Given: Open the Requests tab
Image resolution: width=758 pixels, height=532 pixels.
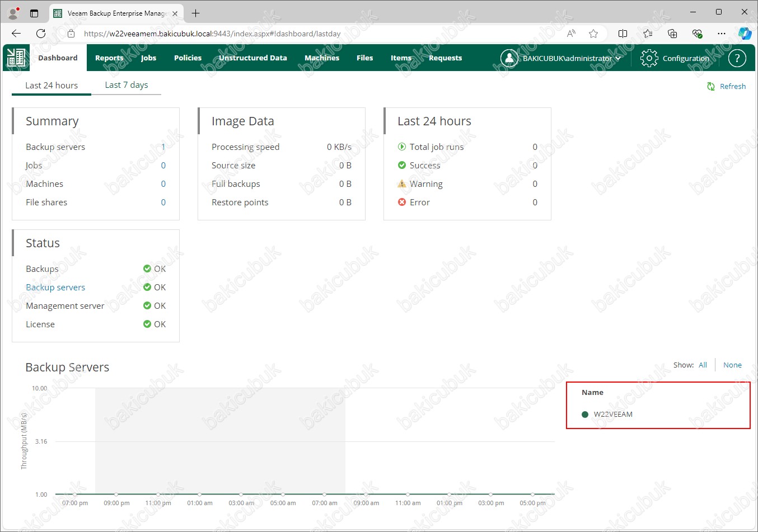Looking at the screenshot, I should [x=445, y=58].
